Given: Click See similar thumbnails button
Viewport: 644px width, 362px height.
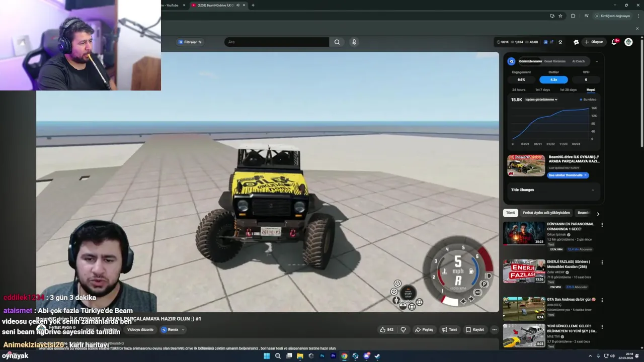Looking at the screenshot, I should (568, 175).
